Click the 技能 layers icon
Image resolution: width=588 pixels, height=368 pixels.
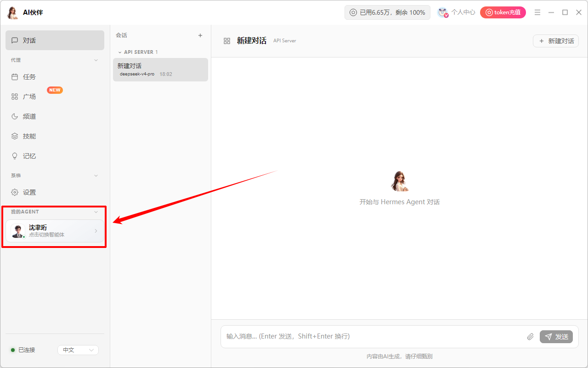coord(15,136)
